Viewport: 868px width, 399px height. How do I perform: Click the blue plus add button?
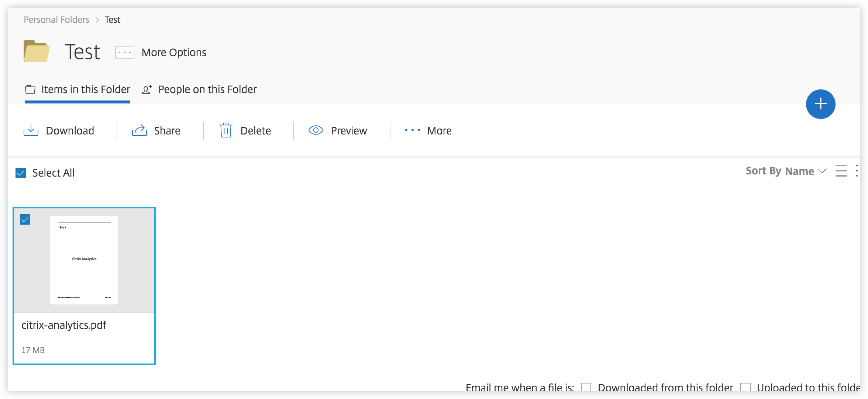click(x=820, y=104)
